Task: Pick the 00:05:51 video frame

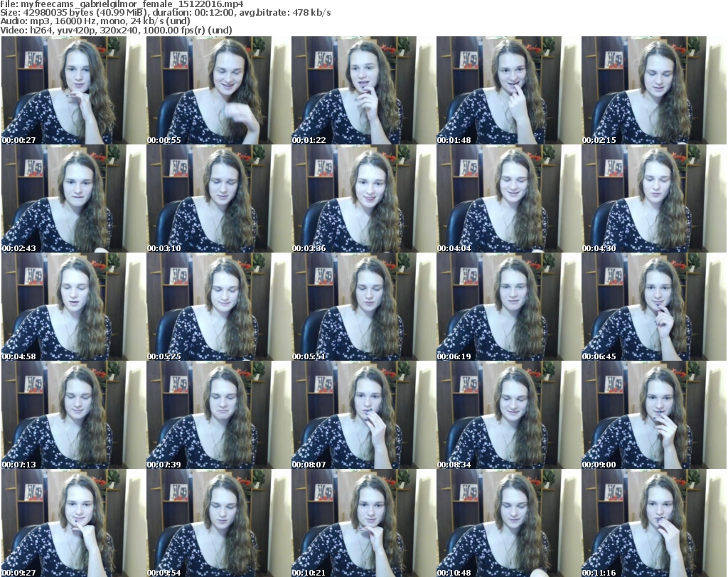Action: [x=363, y=307]
